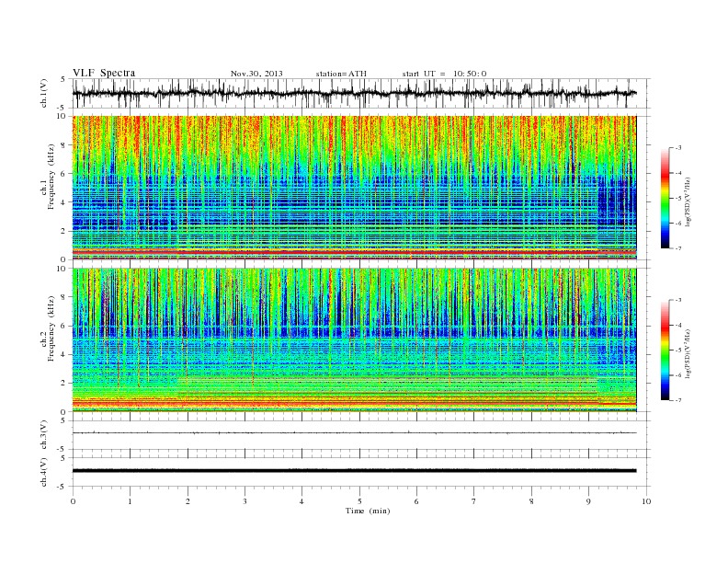Select the ch.3 voltage trace line
This screenshot has height=563, width=728.
click(354, 433)
